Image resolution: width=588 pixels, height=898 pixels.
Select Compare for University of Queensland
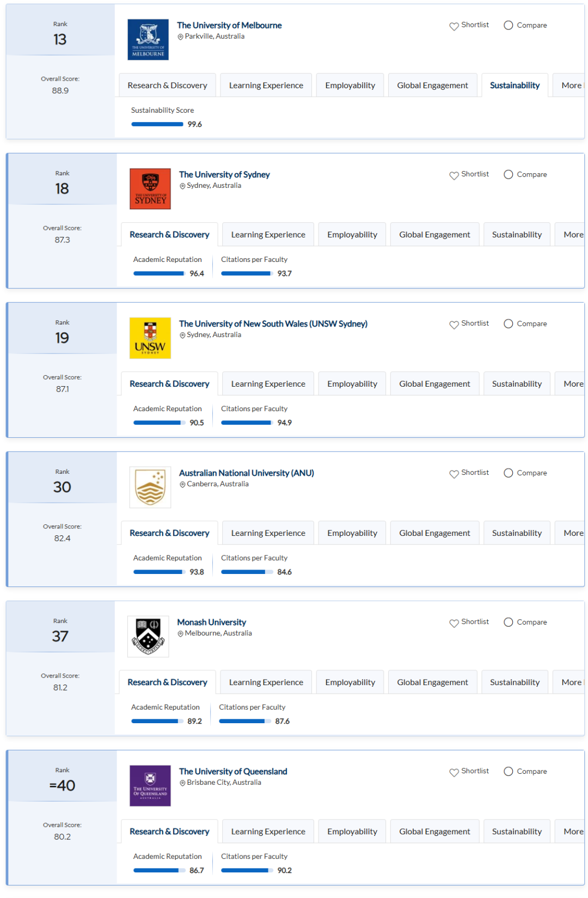[525, 772]
